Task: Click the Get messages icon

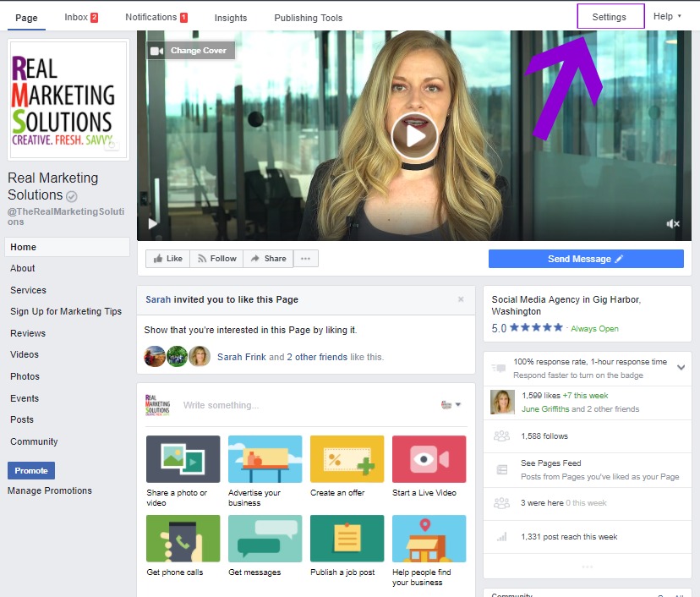Action: [x=265, y=539]
